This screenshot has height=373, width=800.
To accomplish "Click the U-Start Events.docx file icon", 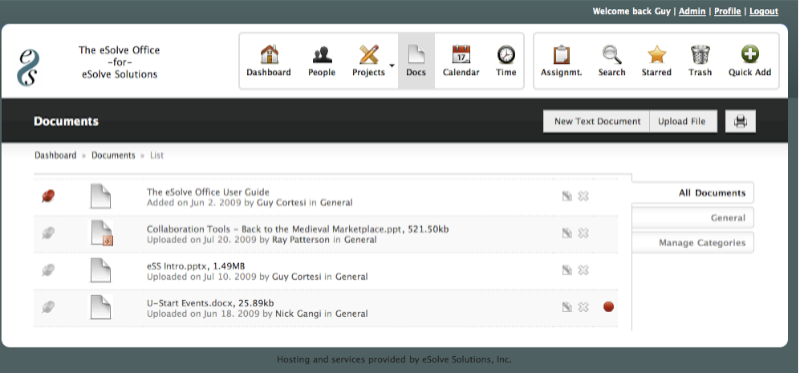I will pyautogui.click(x=101, y=307).
